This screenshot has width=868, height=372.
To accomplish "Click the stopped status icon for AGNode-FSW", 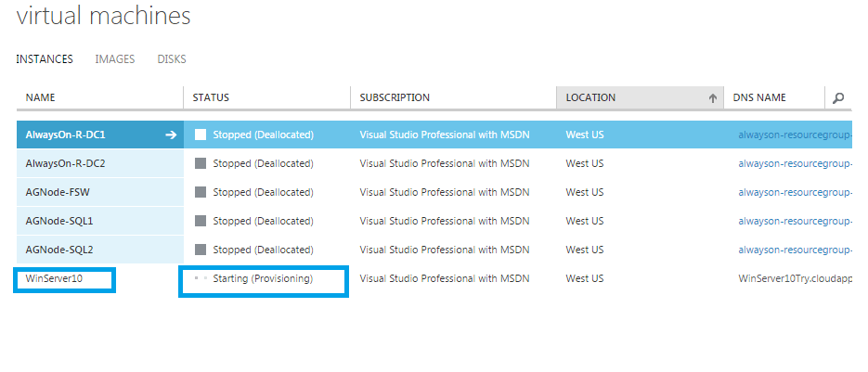I will point(200,192).
